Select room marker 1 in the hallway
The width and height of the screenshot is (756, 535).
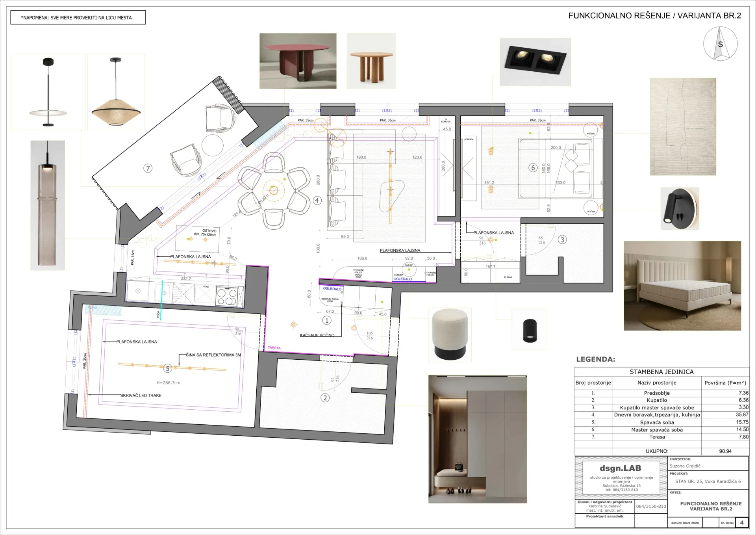tap(327, 320)
